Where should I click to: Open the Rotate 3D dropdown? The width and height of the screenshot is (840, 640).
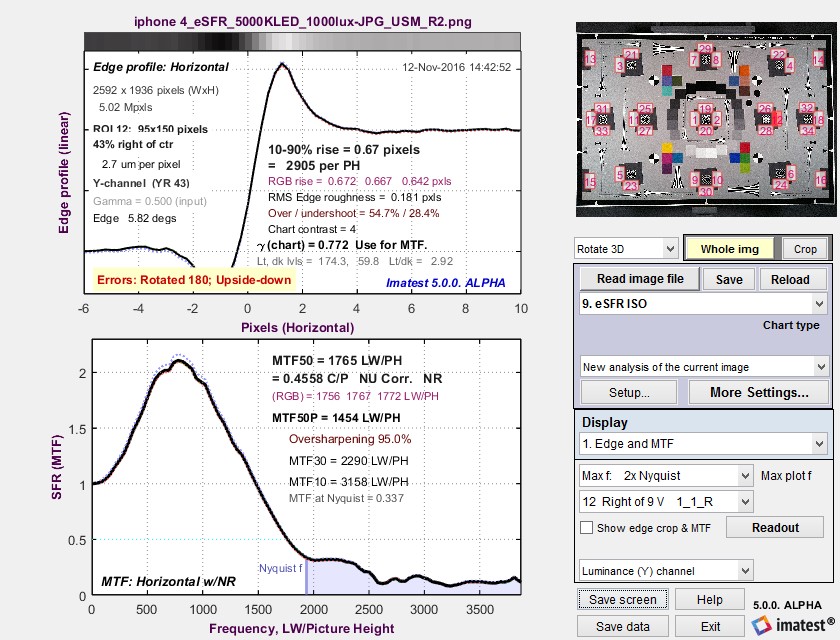tap(626, 249)
